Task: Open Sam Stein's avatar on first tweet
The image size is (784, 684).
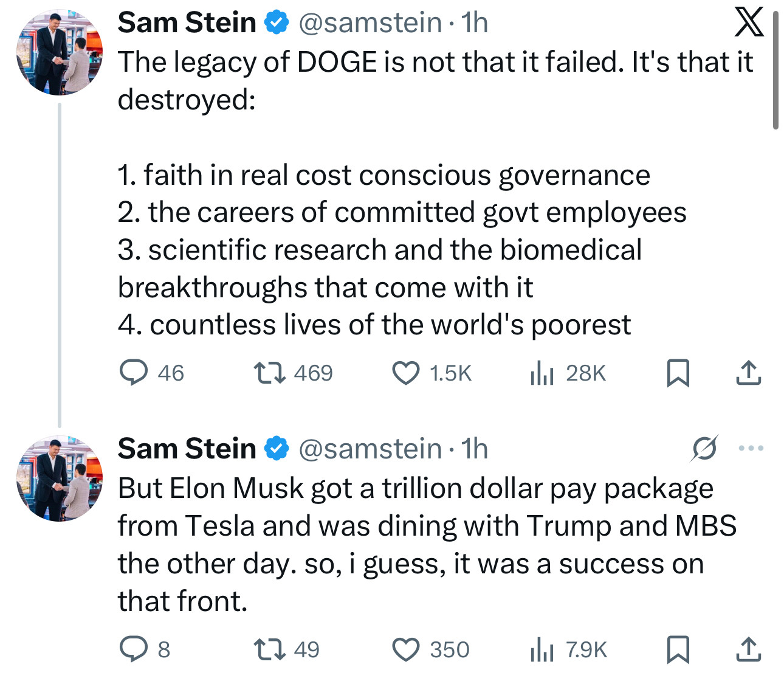Action: (x=60, y=52)
